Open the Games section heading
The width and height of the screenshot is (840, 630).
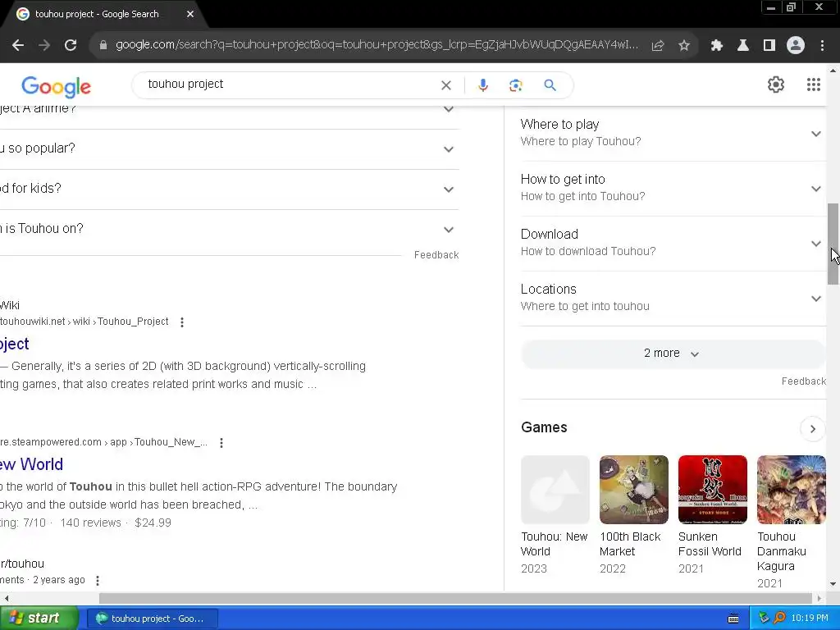pos(544,427)
